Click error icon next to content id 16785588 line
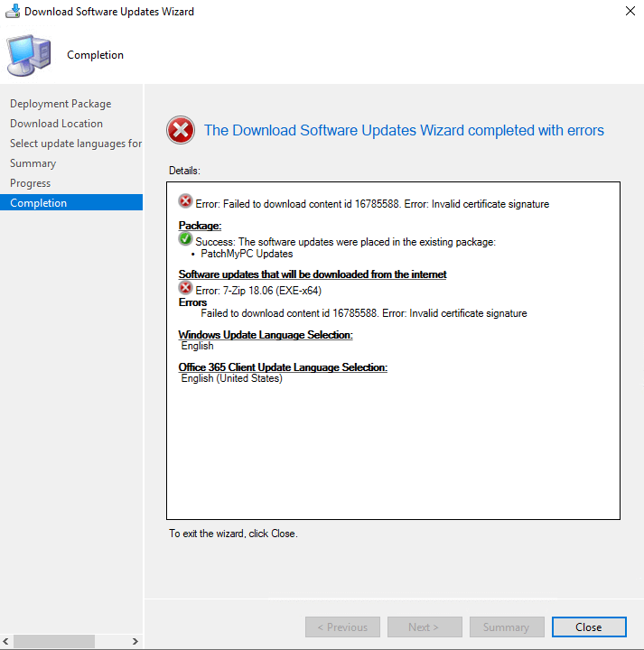Viewport: 644px width, 650px height. [x=185, y=201]
